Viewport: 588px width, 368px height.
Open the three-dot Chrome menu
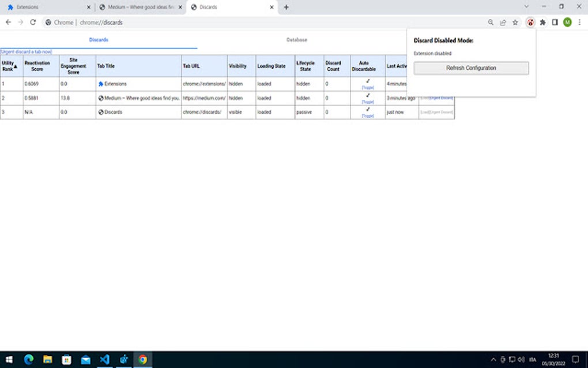point(580,22)
